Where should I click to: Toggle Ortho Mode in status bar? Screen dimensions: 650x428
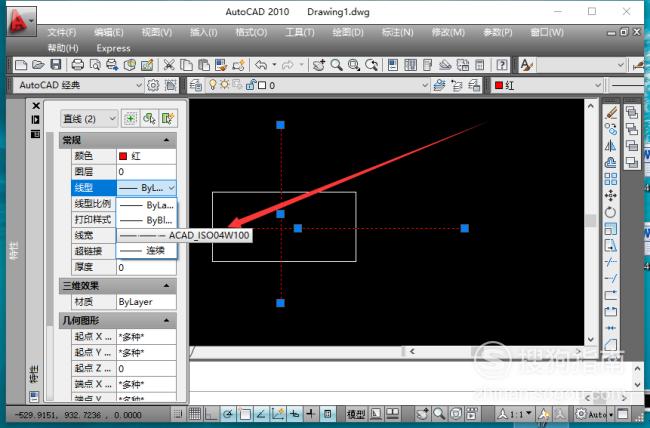(211, 414)
